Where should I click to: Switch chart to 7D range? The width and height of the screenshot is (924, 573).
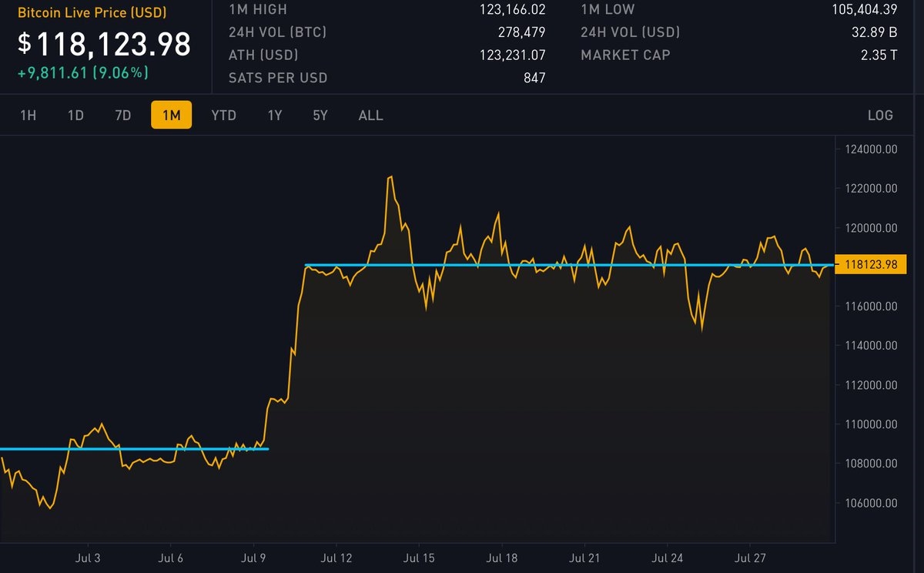(123, 116)
